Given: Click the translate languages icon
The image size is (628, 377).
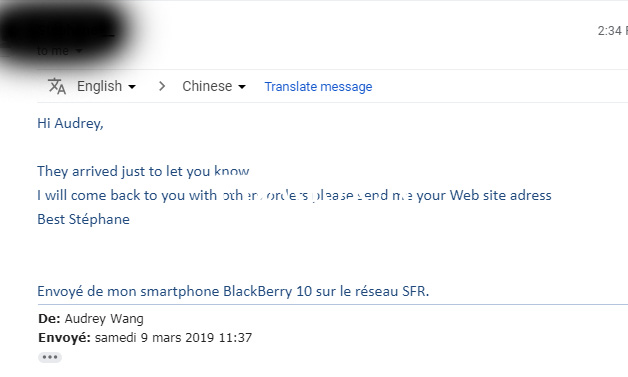Looking at the screenshot, I should (56, 86).
